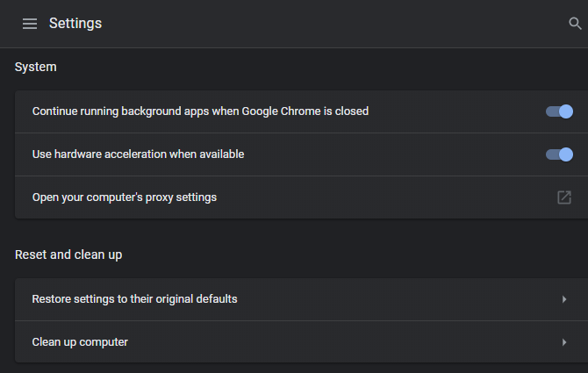The height and width of the screenshot is (373, 588).
Task: Click the Clean up computer arrow icon
Action: click(x=564, y=342)
